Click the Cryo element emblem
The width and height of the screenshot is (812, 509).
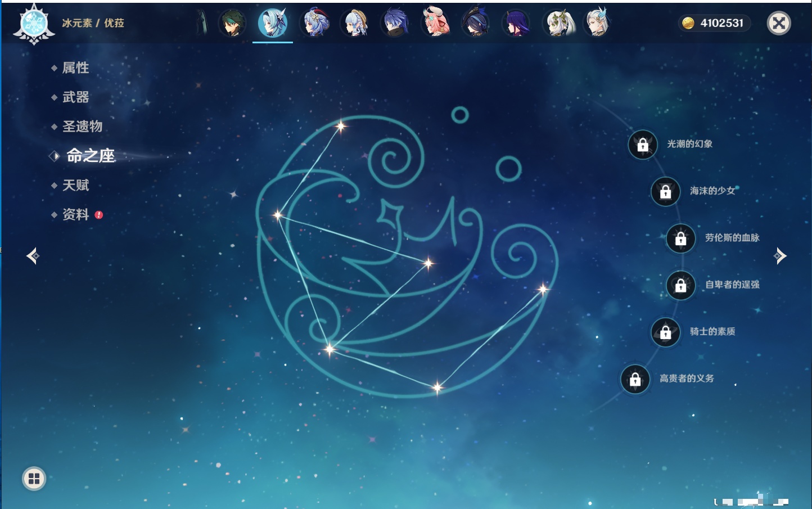click(34, 24)
